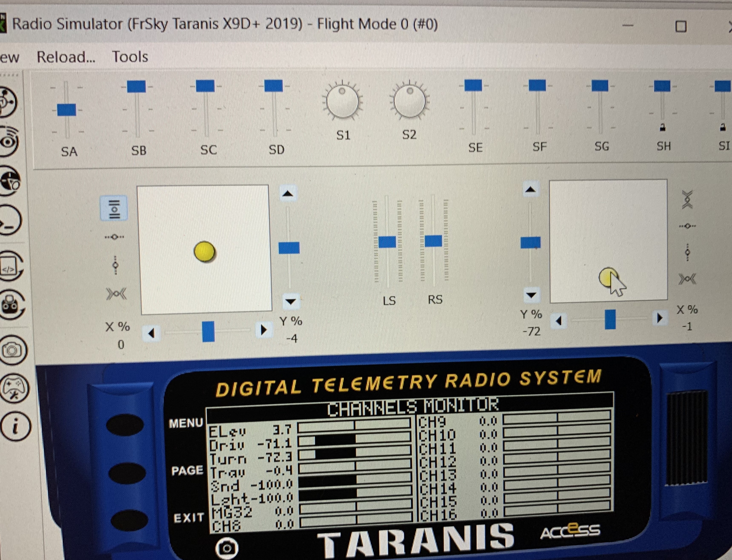This screenshot has height=560, width=732.
Task: Toggle the highlighted top icon beside left stick
Action: pyautogui.click(x=114, y=209)
